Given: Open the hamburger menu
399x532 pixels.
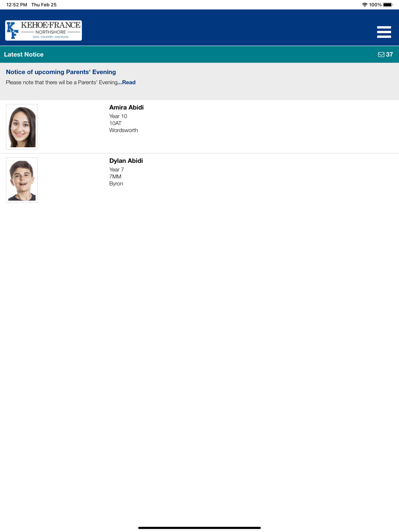Looking at the screenshot, I should pos(384,32).
